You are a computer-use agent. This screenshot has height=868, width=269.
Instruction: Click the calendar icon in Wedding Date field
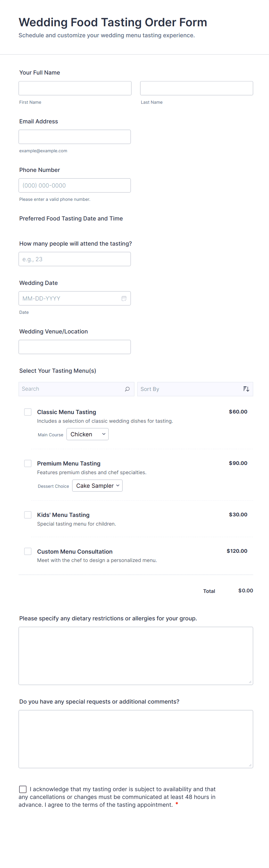124,298
